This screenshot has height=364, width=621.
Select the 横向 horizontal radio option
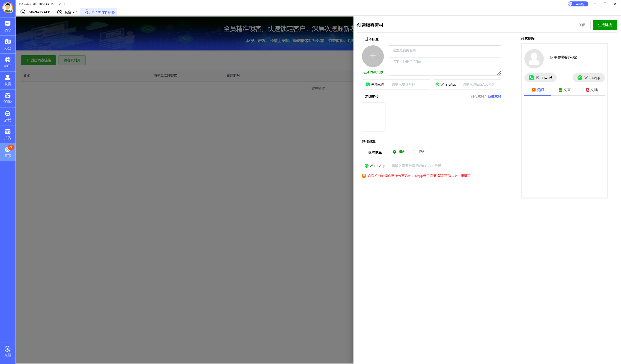coord(394,152)
